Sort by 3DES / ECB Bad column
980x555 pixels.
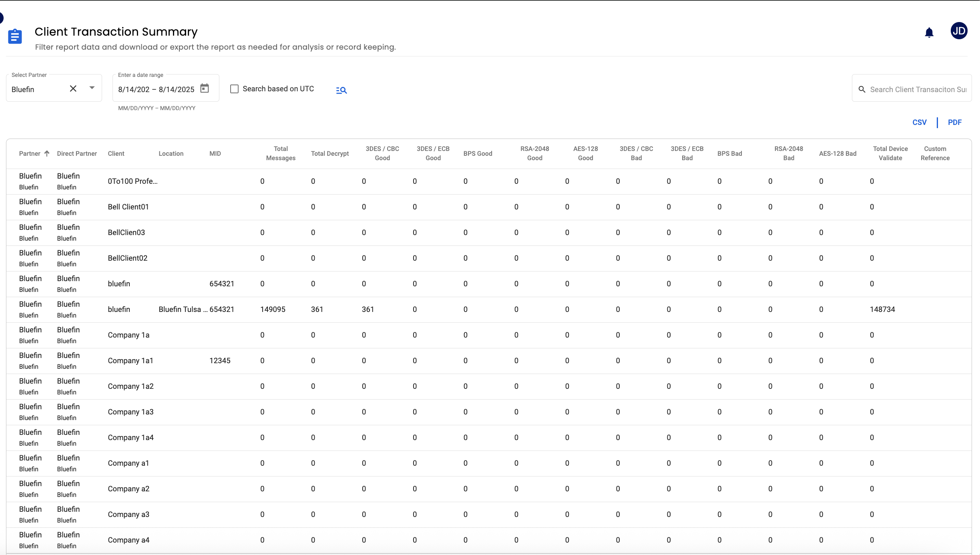point(687,153)
